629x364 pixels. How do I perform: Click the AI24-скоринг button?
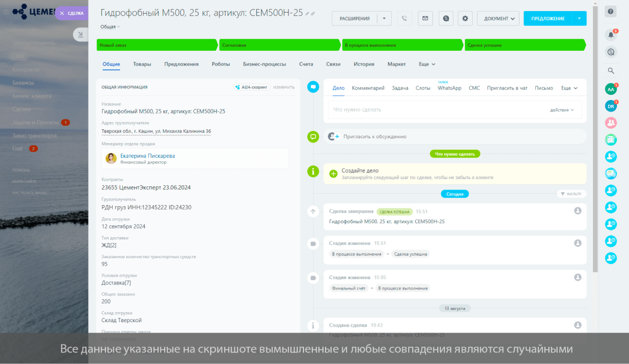tap(252, 87)
